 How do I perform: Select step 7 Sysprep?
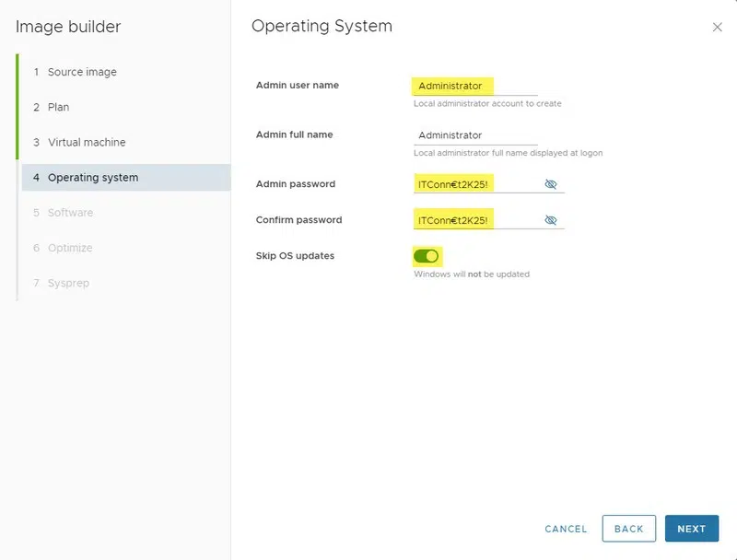click(68, 283)
